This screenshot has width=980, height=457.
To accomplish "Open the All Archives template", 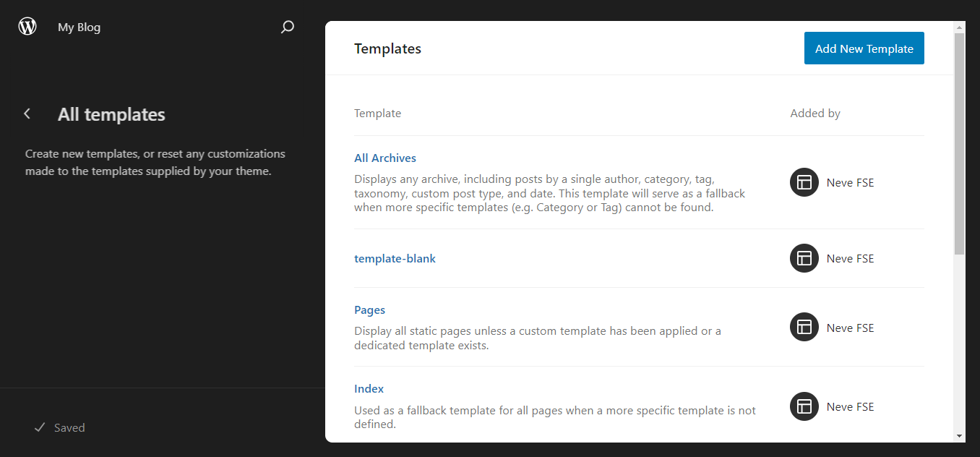I will pos(385,158).
